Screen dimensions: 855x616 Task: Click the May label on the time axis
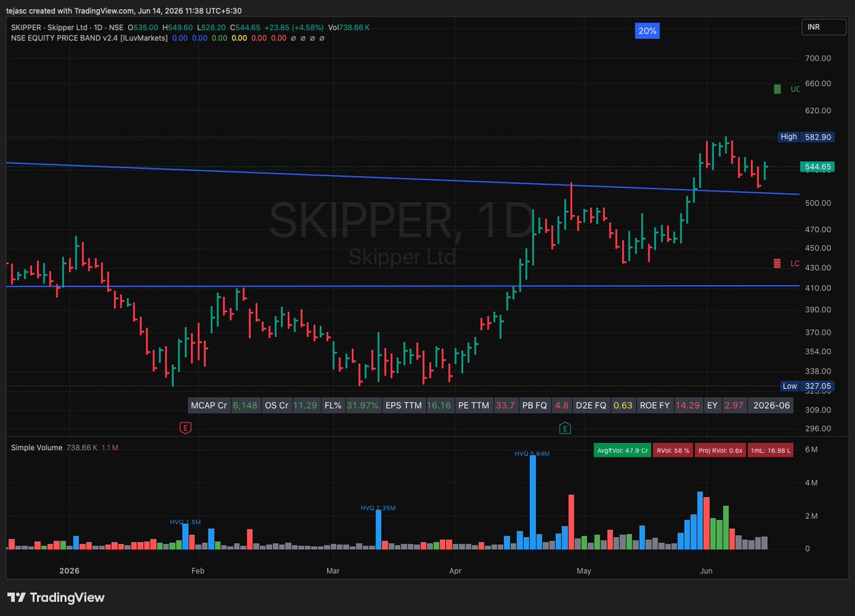pos(584,571)
